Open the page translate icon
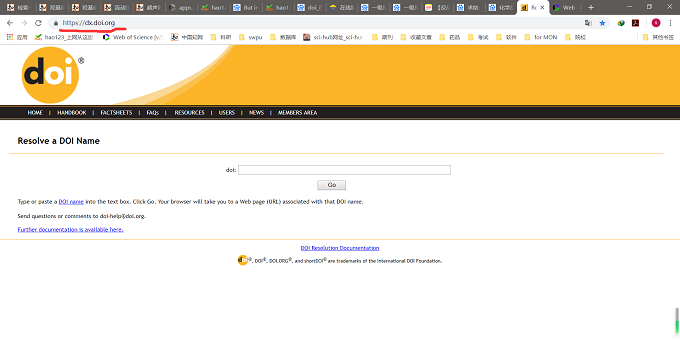Screen dimensions: 680x364 588,23
